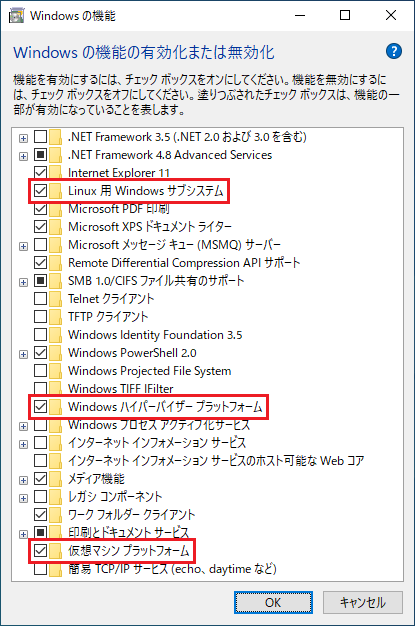Close the Windows の機能 dialog

pos(391,15)
